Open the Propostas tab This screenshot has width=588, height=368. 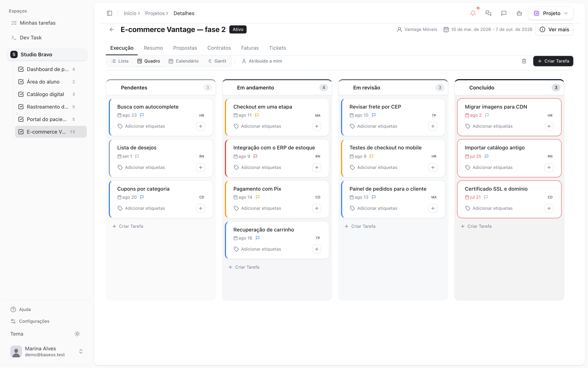pos(185,48)
